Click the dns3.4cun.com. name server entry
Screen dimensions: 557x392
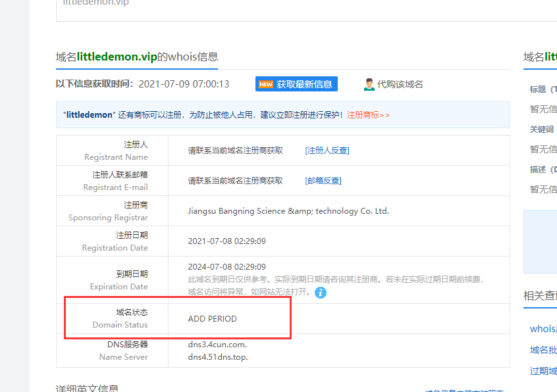click(x=217, y=344)
